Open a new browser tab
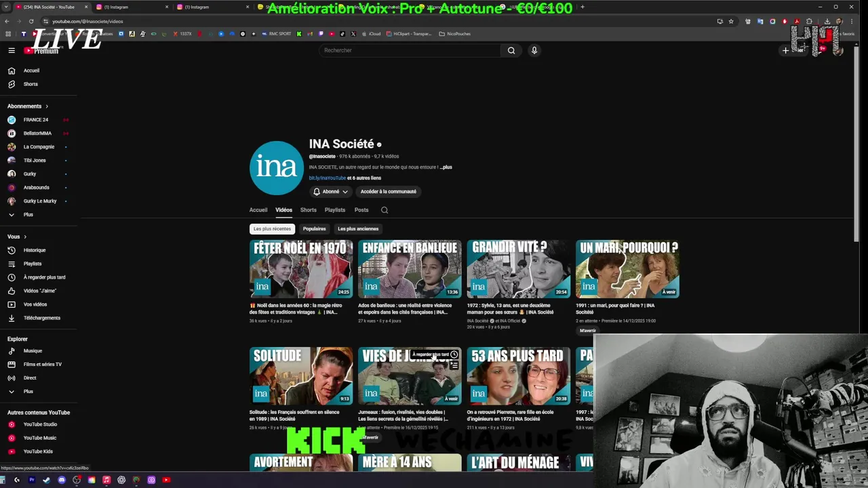Screen dimensions: 868x488 [x=583, y=7]
